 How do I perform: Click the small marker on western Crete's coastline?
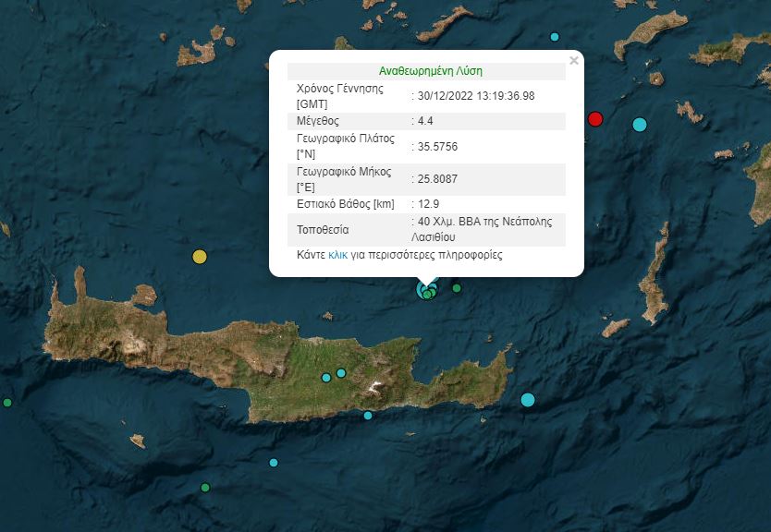coord(325,377)
